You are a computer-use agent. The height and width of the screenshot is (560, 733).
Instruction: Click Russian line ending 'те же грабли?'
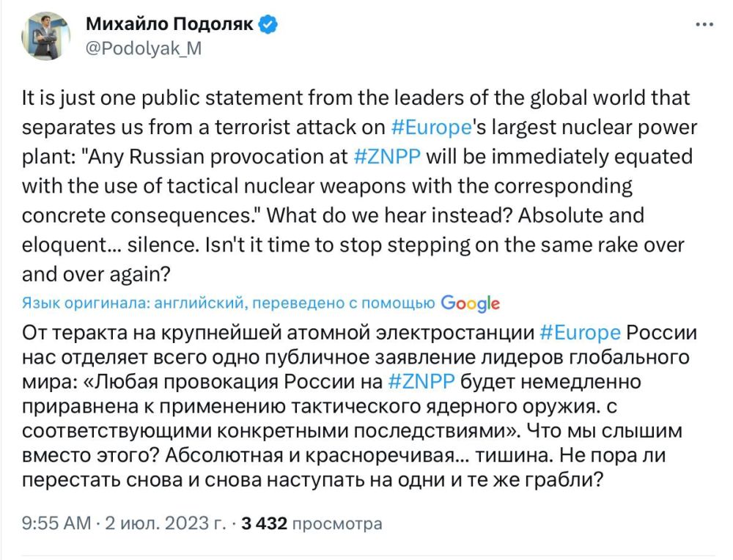tap(313, 479)
